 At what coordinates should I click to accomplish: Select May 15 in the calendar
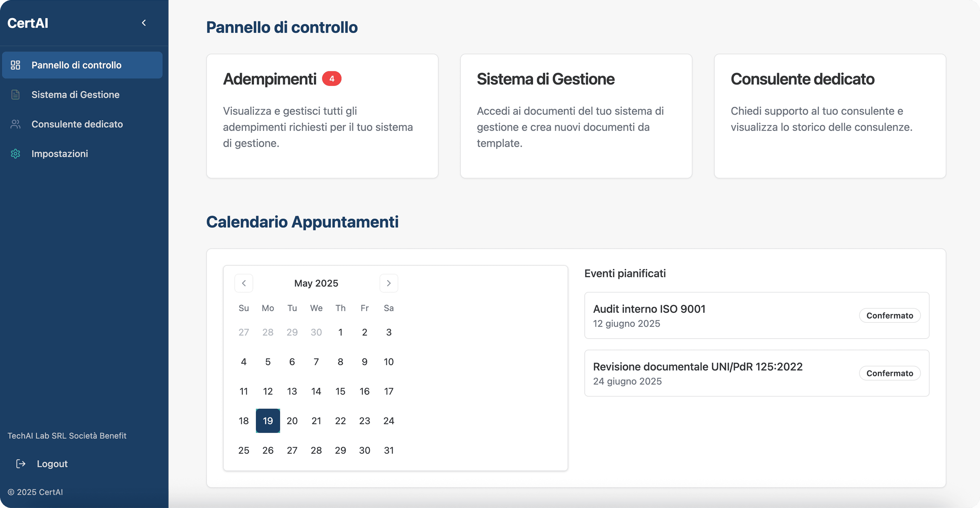click(340, 391)
